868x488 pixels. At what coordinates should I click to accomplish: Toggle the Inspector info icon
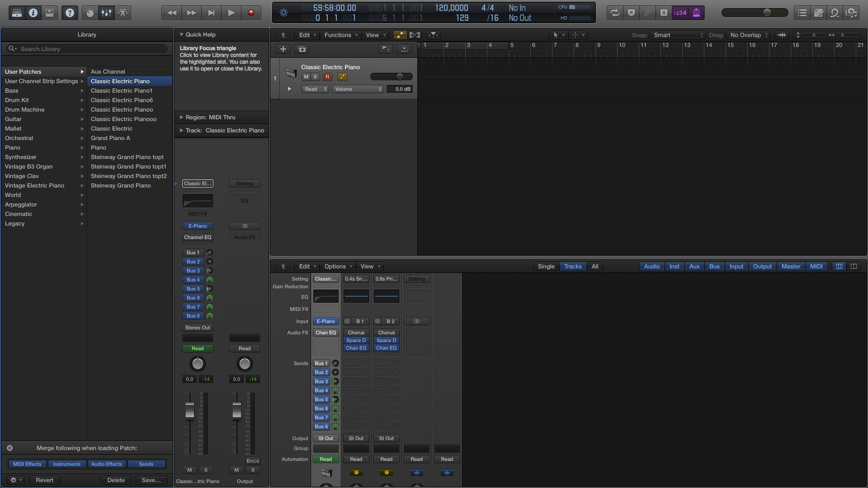pos(33,13)
